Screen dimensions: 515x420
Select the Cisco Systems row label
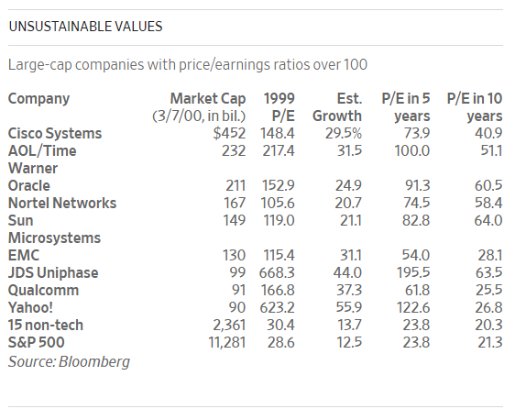pos(55,133)
